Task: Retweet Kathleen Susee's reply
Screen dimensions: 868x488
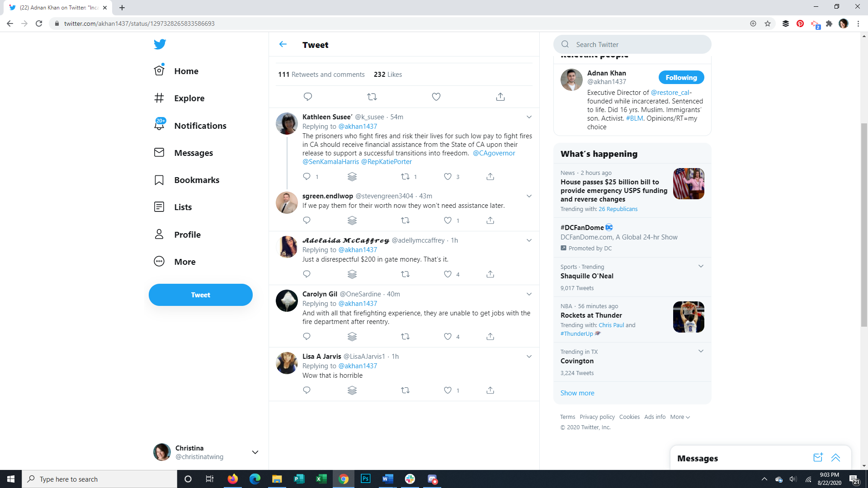Action: (x=406, y=177)
